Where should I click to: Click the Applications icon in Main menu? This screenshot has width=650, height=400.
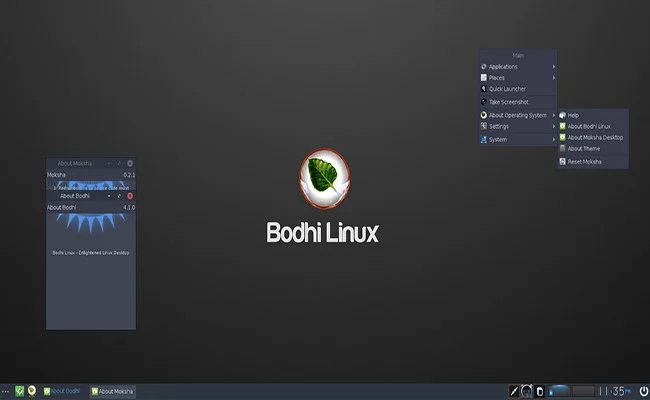click(x=484, y=67)
